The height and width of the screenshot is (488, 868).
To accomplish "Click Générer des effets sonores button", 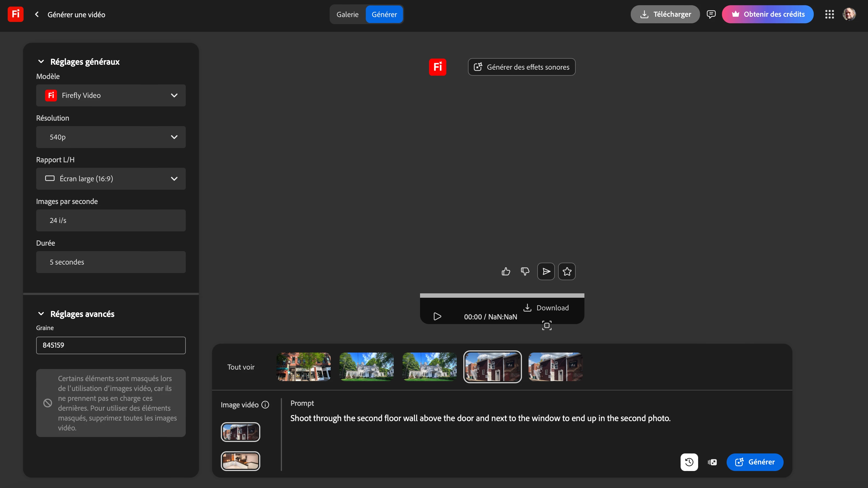I will click(521, 67).
